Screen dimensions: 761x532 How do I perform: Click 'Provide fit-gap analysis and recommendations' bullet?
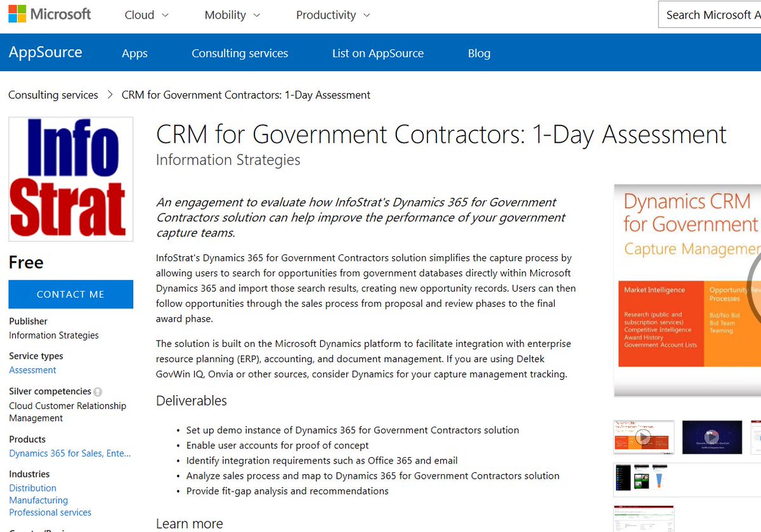pyautogui.click(x=287, y=491)
